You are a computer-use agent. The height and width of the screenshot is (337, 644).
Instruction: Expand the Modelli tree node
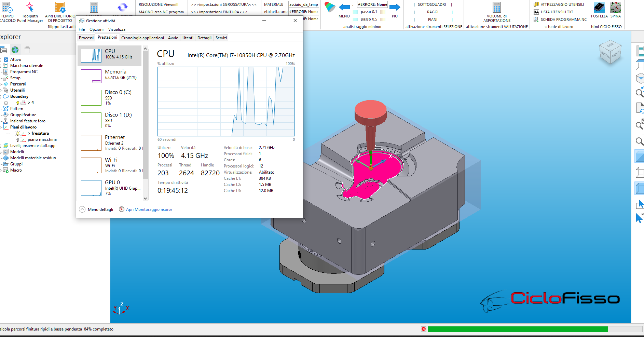(1, 152)
